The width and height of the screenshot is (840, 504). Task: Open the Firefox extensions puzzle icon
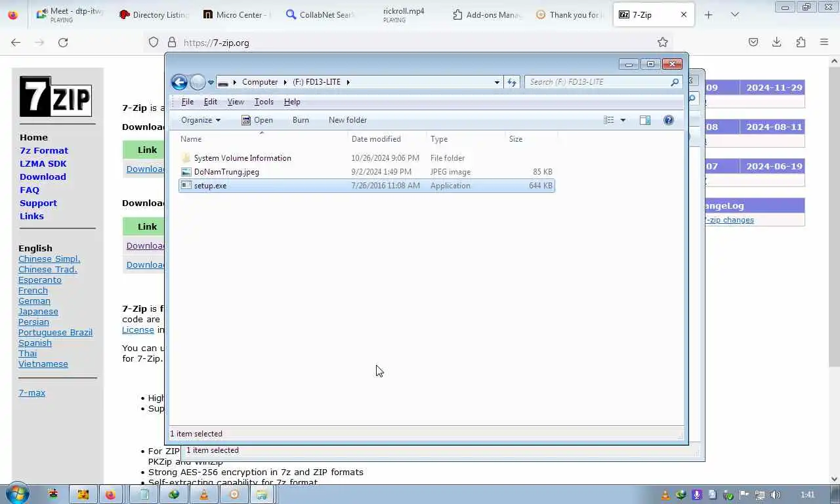click(801, 43)
